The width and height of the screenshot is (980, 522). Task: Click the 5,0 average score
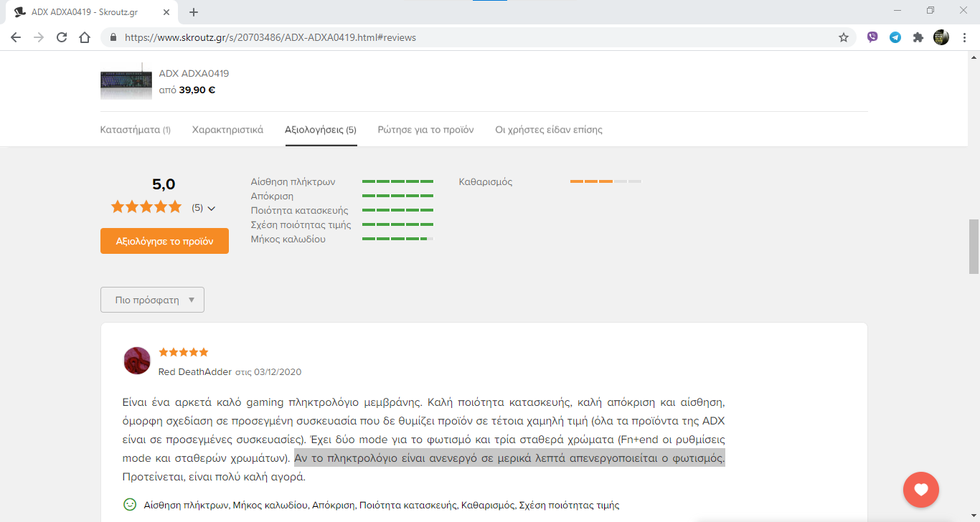coord(164,184)
